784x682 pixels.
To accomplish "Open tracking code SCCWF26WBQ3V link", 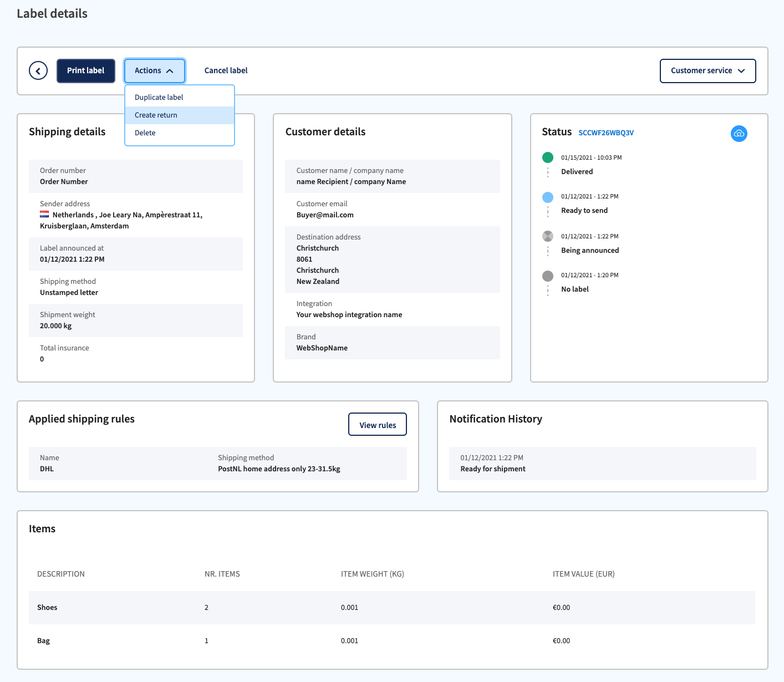I will pos(606,133).
